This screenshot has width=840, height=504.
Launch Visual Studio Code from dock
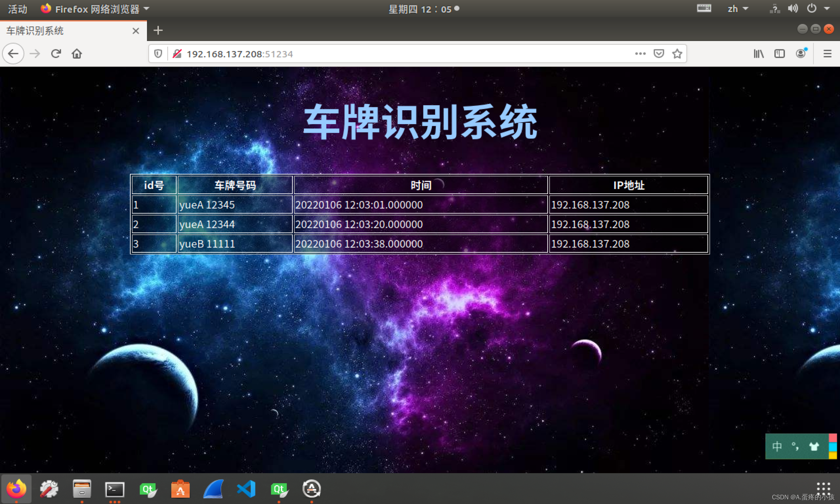(246, 489)
